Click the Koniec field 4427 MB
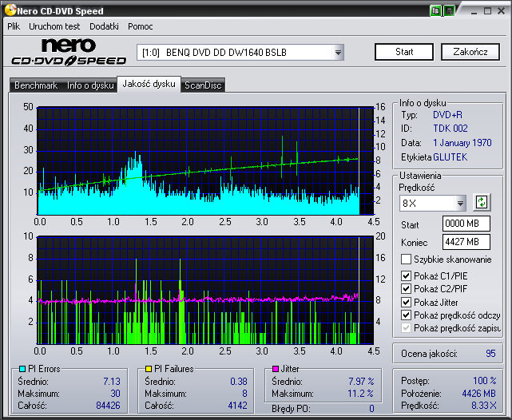This screenshot has width=512, height=420. pos(466,242)
